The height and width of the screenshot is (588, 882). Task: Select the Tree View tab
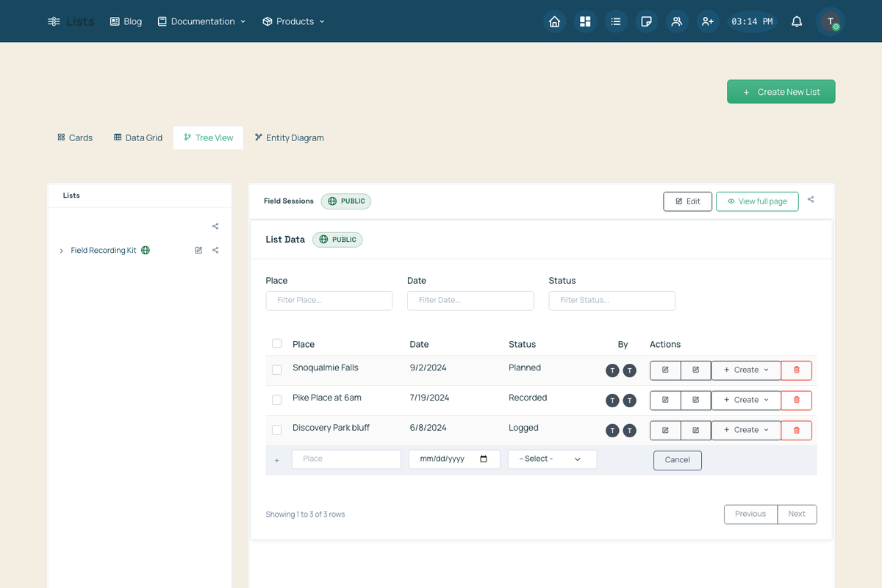click(x=208, y=137)
